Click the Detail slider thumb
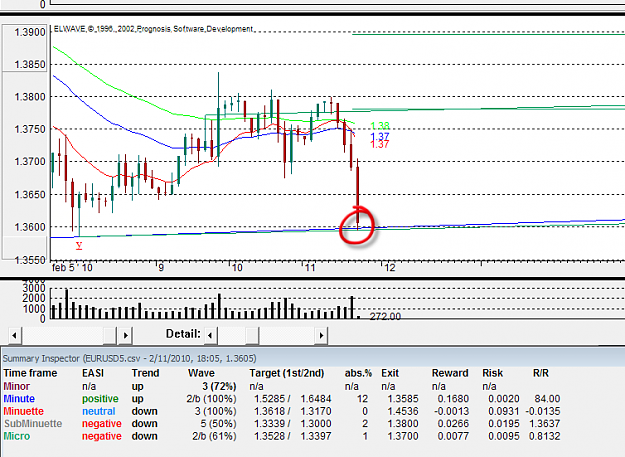Screen dimensions: 625x457 252,335
